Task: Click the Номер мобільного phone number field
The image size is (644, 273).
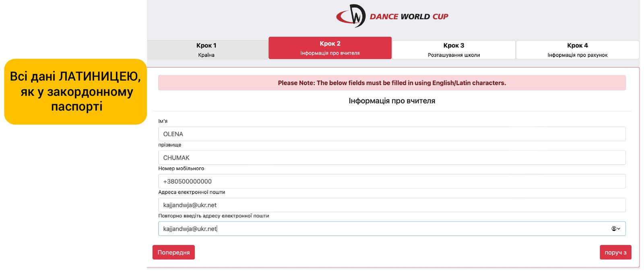Action: [392, 181]
